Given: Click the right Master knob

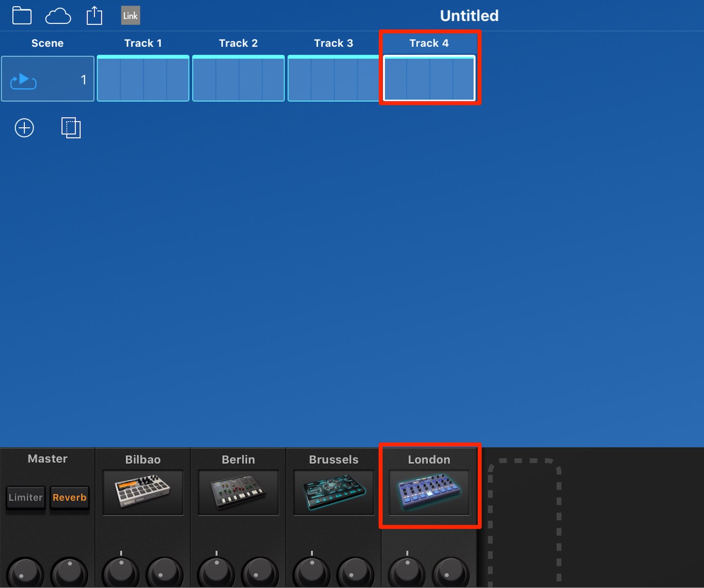Looking at the screenshot, I should click(x=69, y=573).
